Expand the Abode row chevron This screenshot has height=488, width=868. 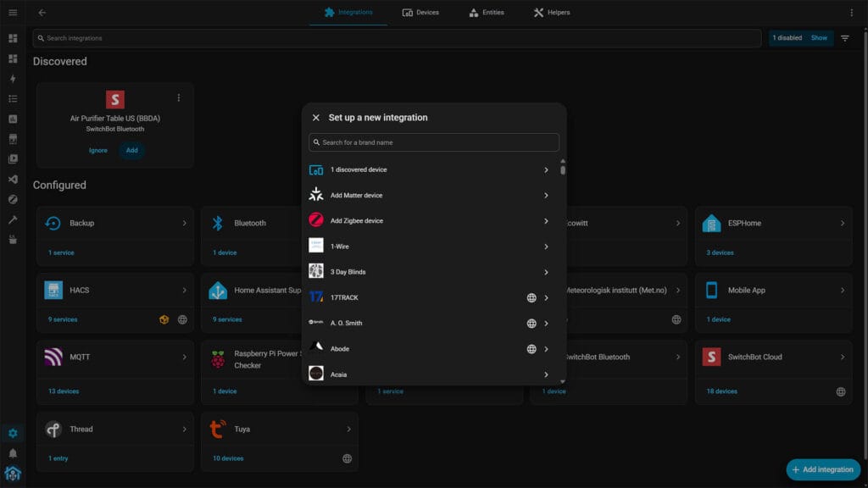tap(546, 348)
